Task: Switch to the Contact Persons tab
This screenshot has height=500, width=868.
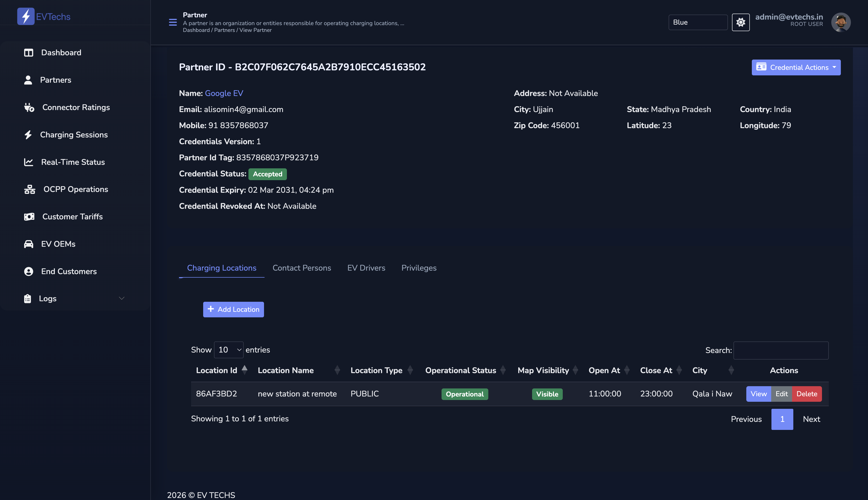Action: [x=302, y=268]
